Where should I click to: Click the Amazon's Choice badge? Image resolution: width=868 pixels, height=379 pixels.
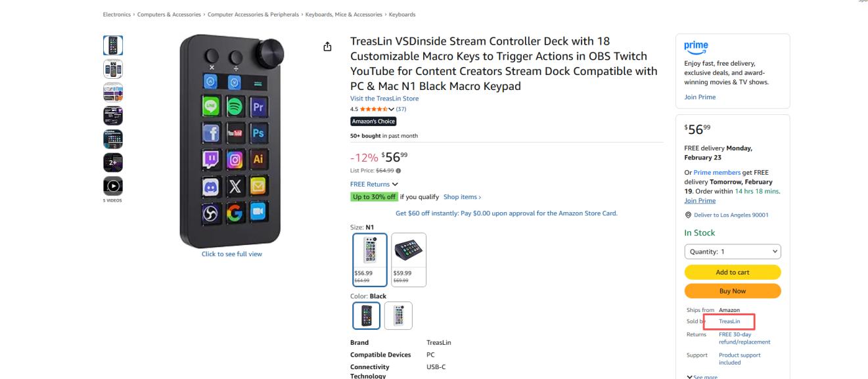pyautogui.click(x=373, y=121)
